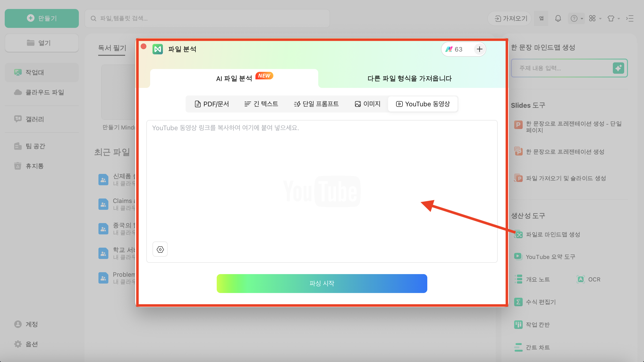Open the recent file starting with Problem
Screen dimensions: 644x362
[x=117, y=278]
